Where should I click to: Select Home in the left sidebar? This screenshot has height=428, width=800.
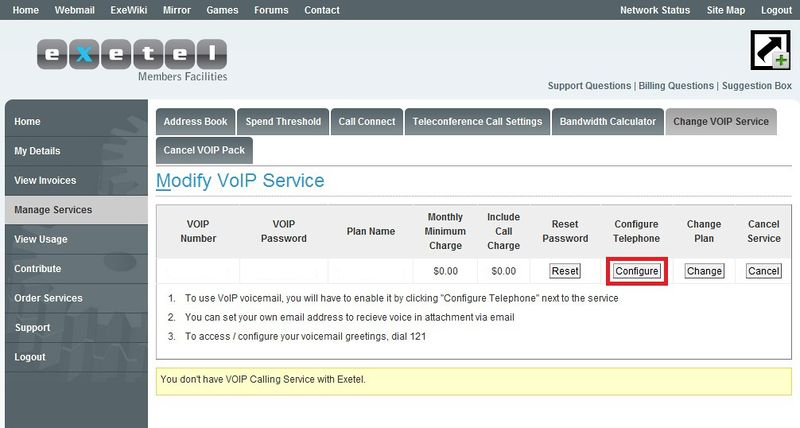[x=77, y=121]
